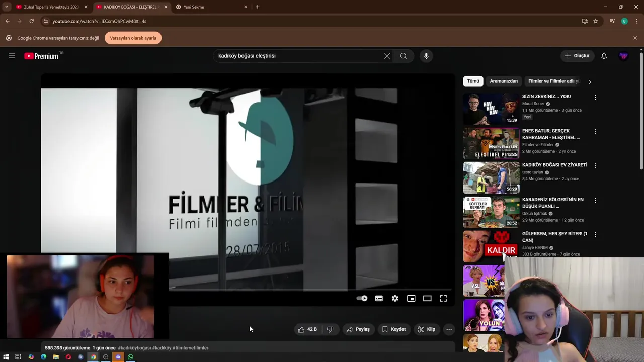Go back in browser history
The image size is (644, 362).
pos(7,21)
